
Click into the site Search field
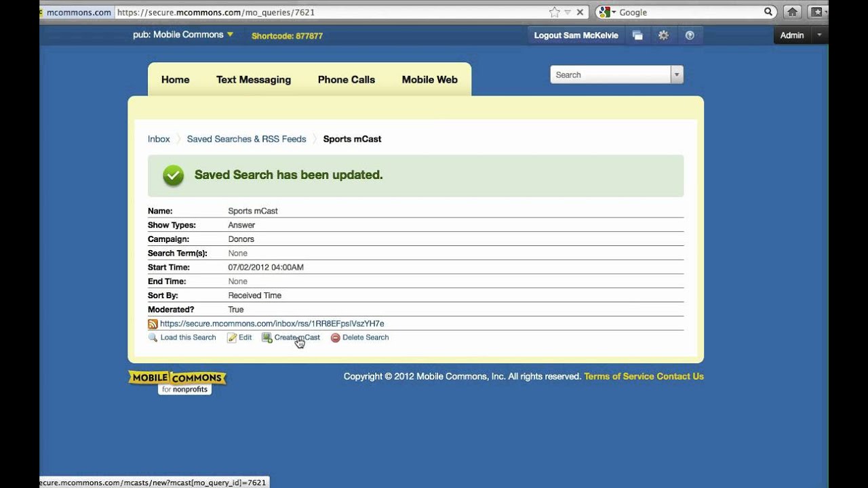pos(610,75)
